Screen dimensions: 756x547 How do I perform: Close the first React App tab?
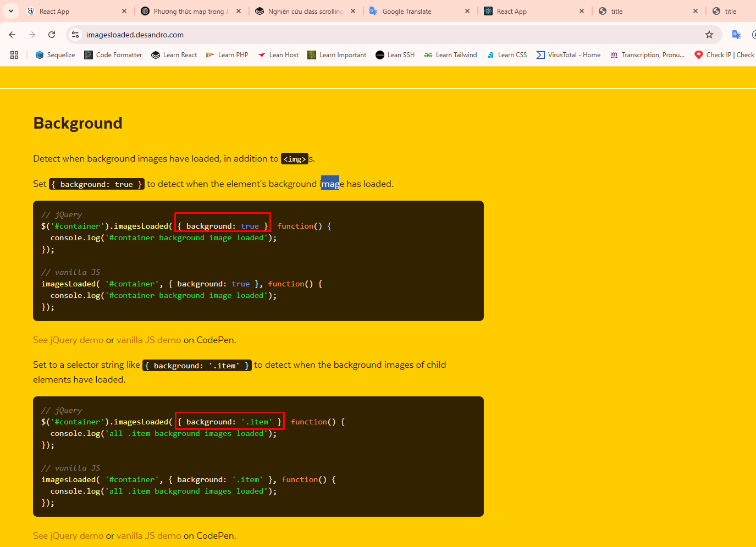[124, 11]
